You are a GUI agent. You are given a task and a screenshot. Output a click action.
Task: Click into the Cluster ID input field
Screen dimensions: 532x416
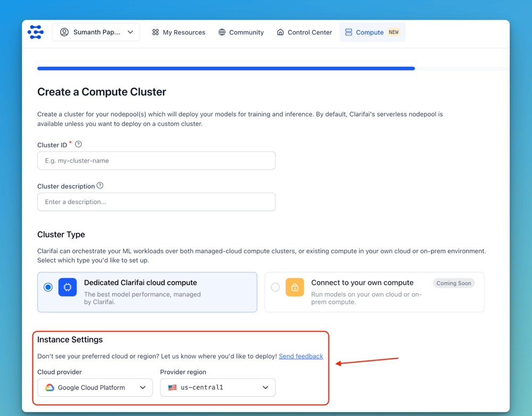click(156, 161)
